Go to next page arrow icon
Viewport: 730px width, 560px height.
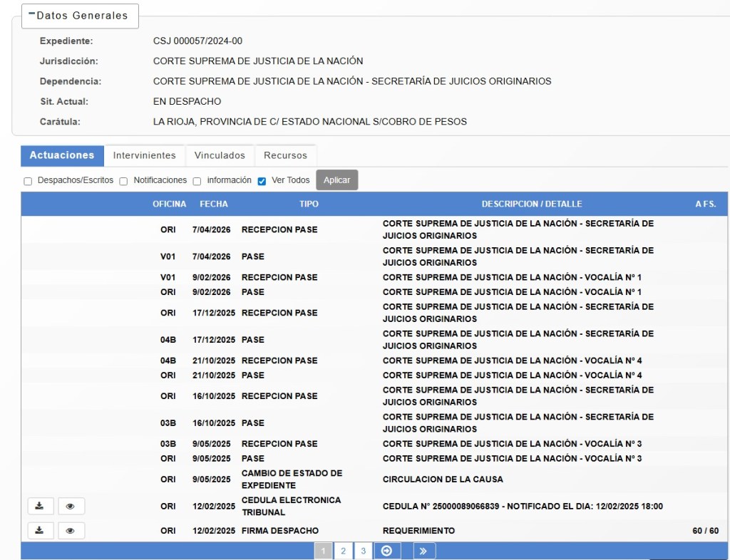click(x=387, y=551)
